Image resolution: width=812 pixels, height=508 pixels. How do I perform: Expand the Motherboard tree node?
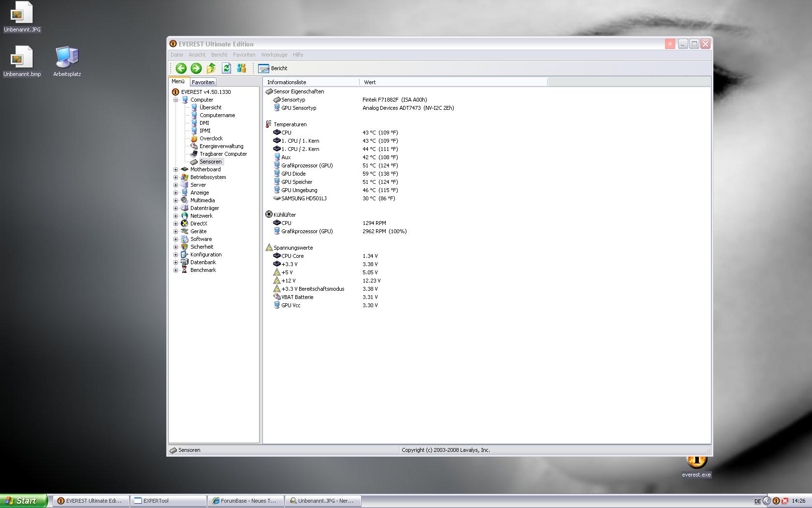pos(176,169)
